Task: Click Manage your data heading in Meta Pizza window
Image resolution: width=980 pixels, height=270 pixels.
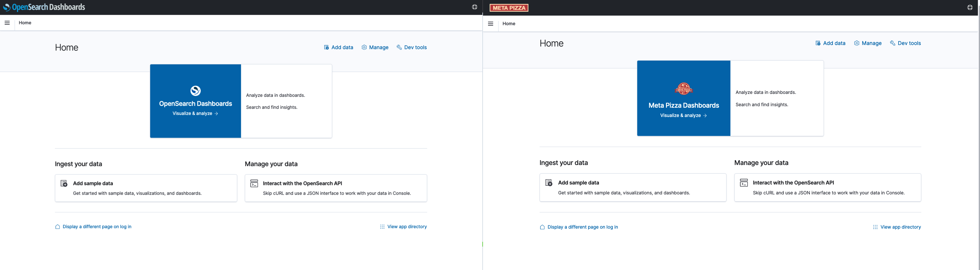Action: click(761, 163)
